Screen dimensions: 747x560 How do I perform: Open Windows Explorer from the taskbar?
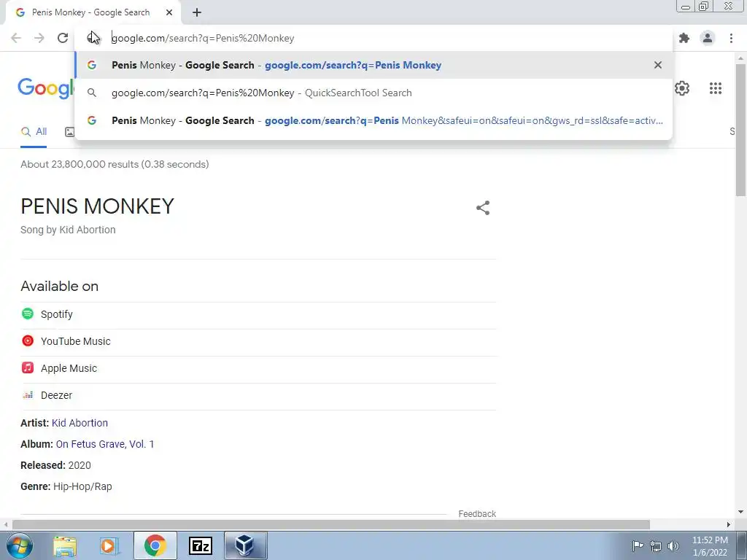click(x=65, y=545)
